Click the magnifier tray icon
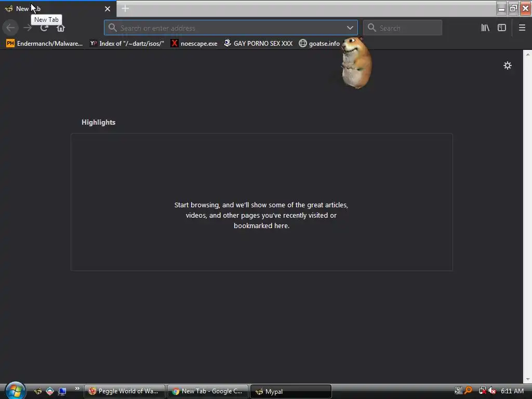 pos(468,391)
